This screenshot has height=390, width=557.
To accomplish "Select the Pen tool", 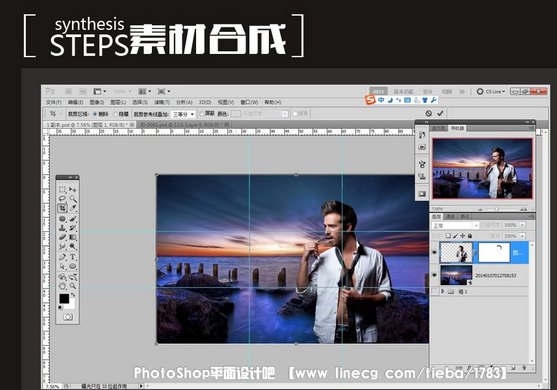I will (x=63, y=257).
